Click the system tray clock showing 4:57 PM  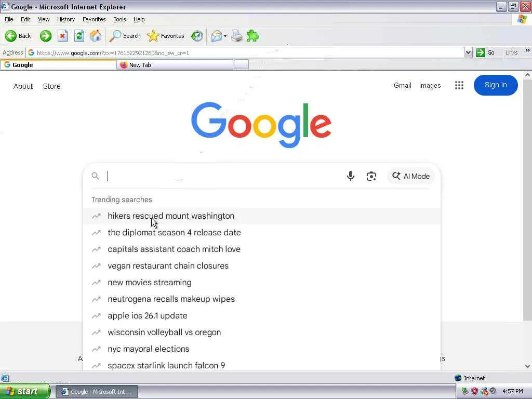coord(513,392)
